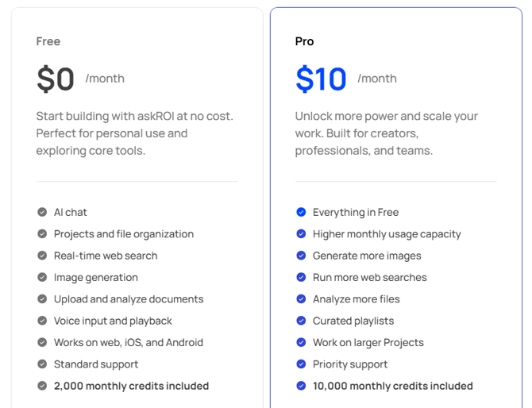Click Works on web, iOS, and Android
532x408 pixels.
point(129,343)
